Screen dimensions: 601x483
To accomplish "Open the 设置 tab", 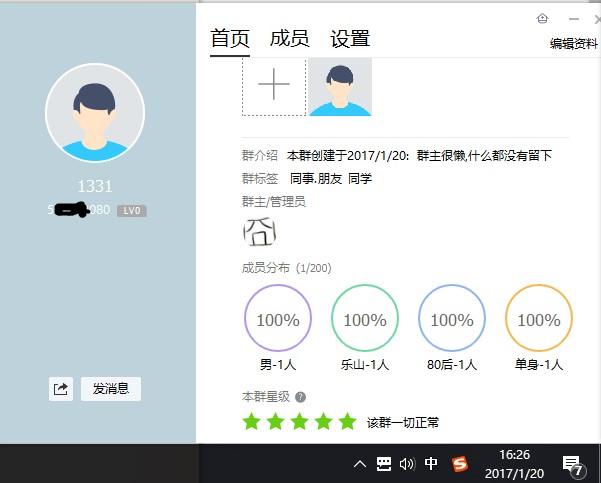I will pos(350,39).
